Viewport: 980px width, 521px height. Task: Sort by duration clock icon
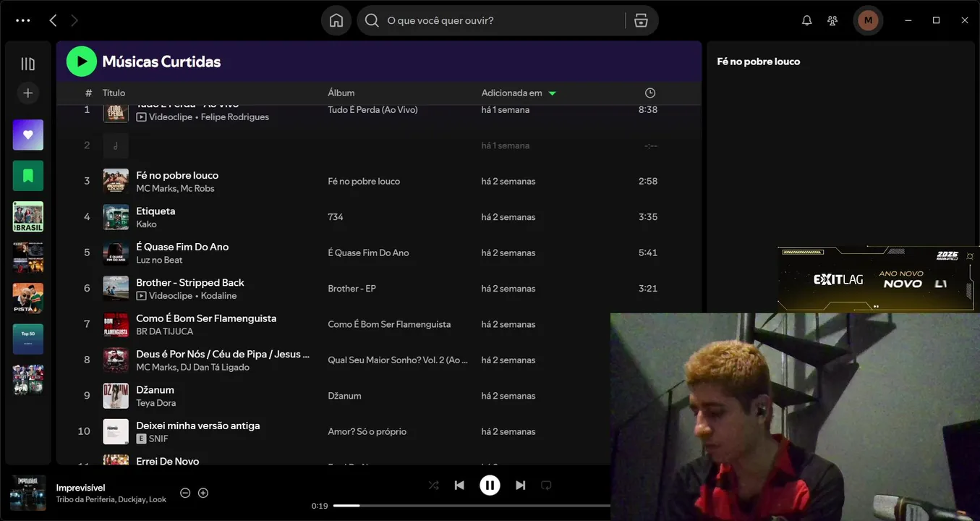tap(650, 93)
